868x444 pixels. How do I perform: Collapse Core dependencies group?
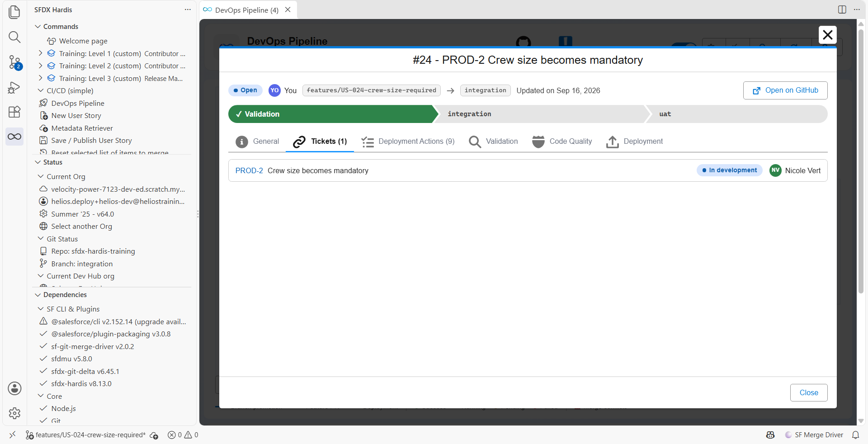41,396
